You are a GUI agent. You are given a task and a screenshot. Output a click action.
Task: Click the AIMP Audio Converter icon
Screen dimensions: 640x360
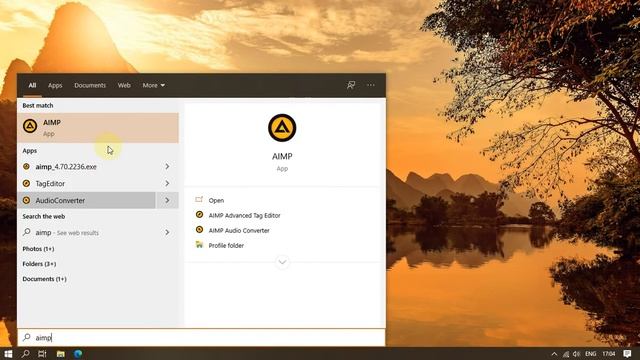coord(199,230)
